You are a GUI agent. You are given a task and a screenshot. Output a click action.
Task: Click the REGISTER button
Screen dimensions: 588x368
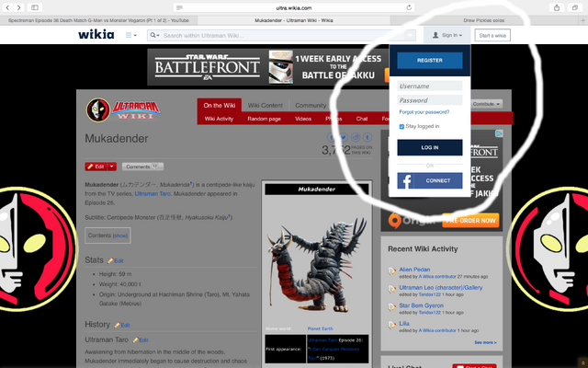click(x=430, y=61)
